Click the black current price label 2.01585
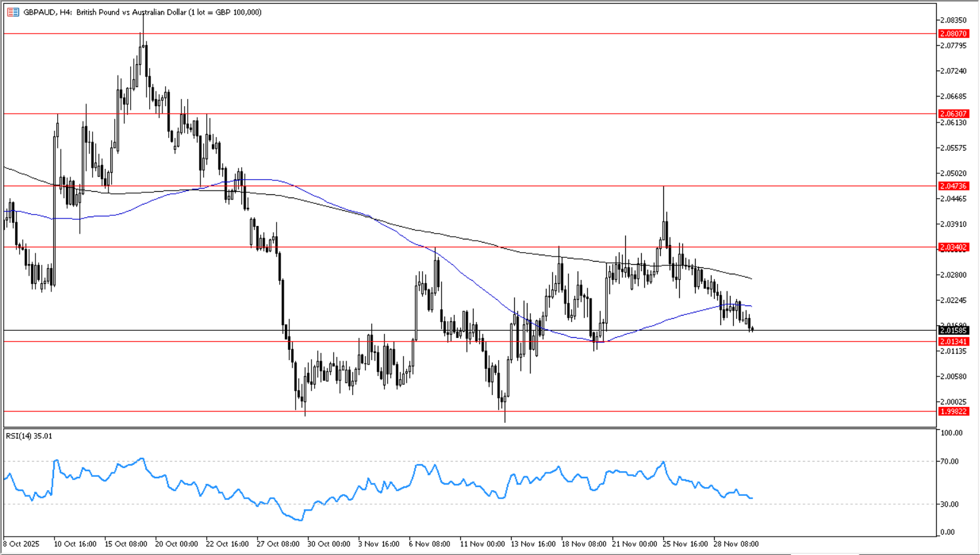 [953, 330]
